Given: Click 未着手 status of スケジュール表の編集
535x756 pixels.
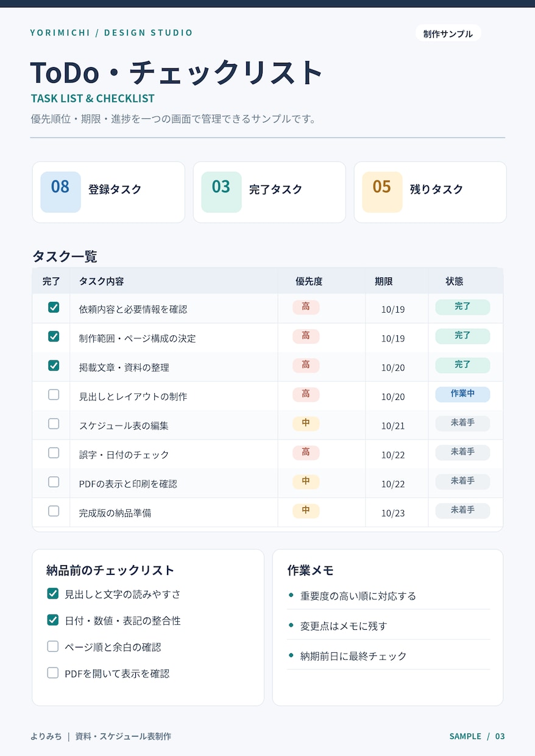Looking at the screenshot, I should (462, 423).
